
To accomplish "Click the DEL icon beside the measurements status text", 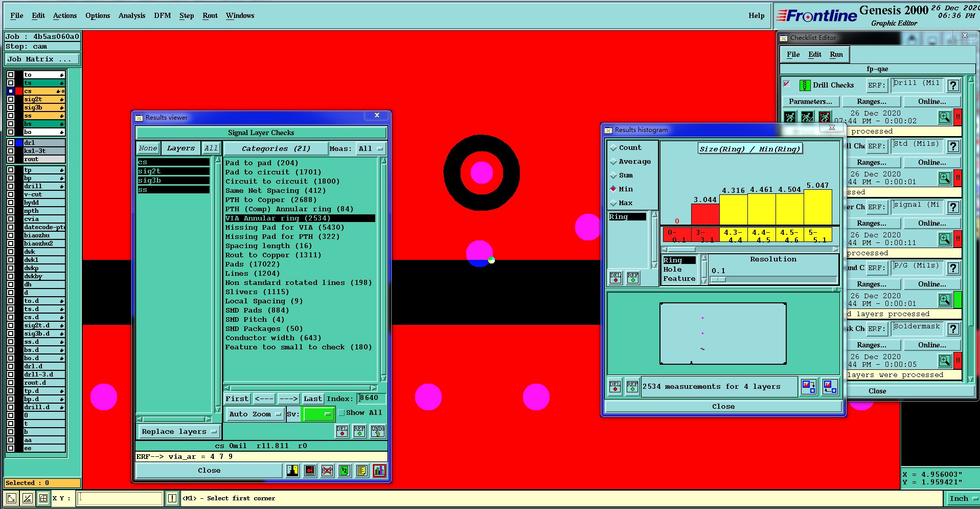I will pos(615,387).
